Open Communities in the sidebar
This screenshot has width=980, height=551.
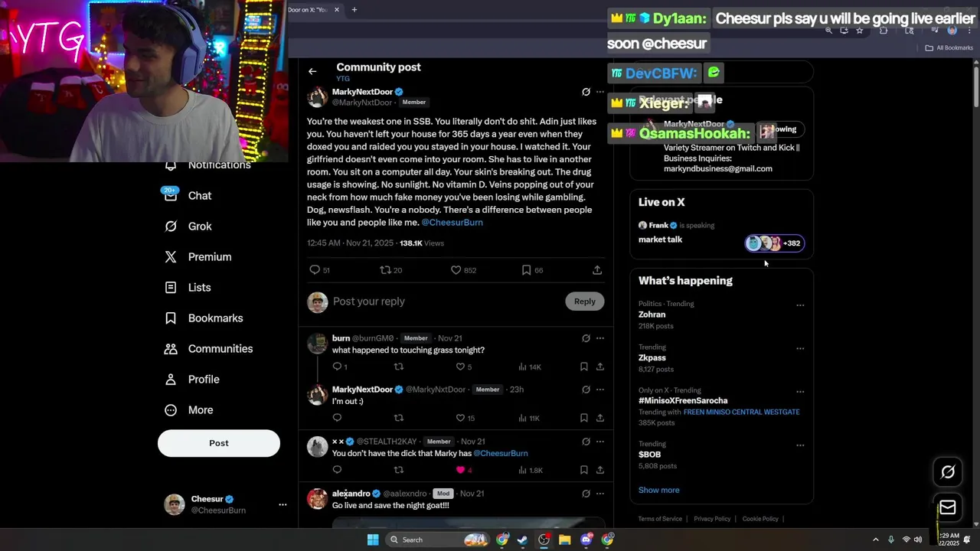[209, 349]
